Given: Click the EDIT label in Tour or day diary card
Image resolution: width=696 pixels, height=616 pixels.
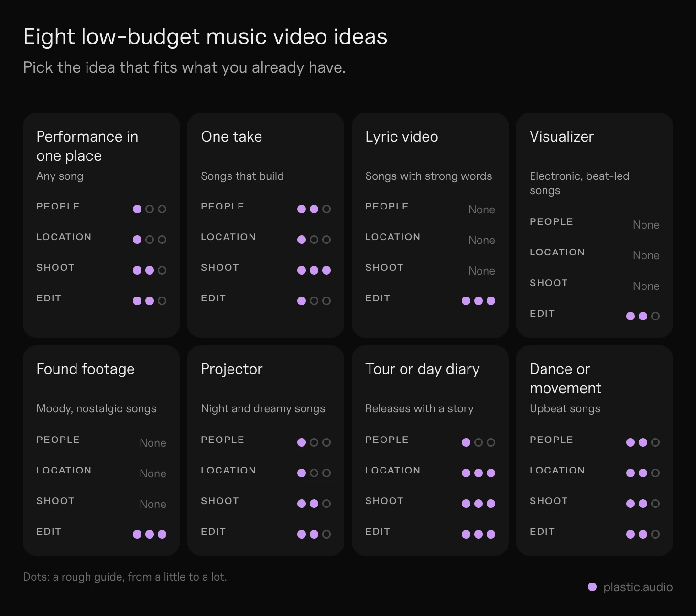Looking at the screenshot, I should 378,532.
